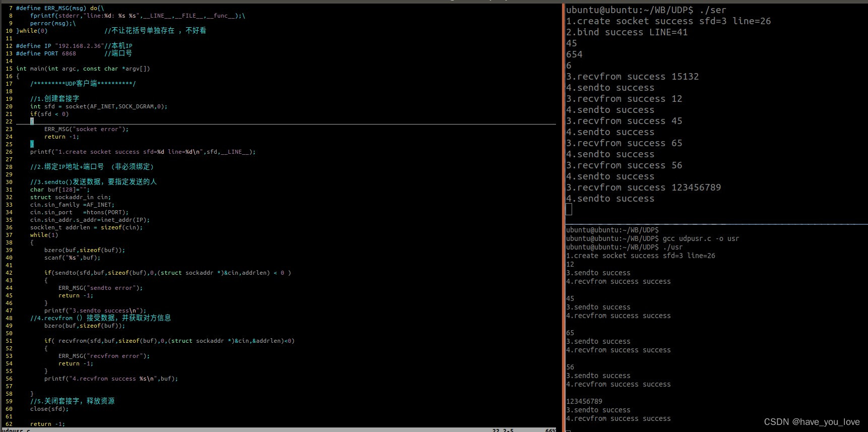Click '3.recvfrom success 56' in server terminal
This screenshot has width=868, height=432.
[624, 165]
